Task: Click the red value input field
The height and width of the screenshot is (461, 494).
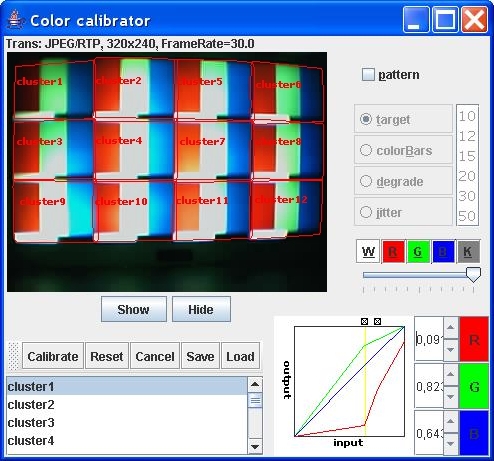Action: 429,339
